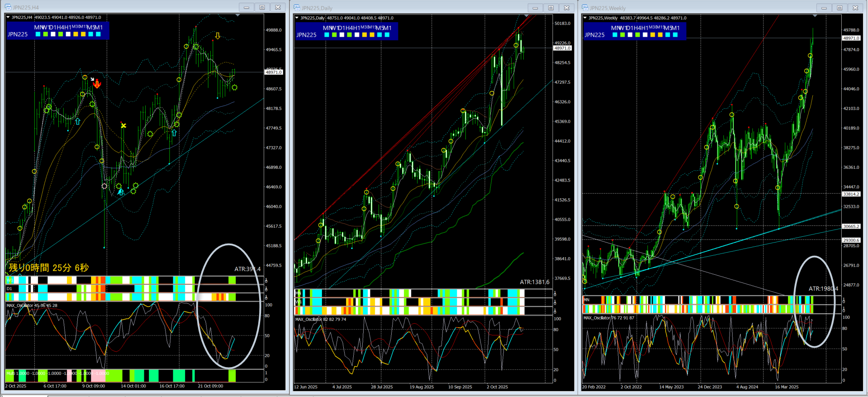The image size is (868, 397).
Task: Click the first cyan MN square in Daily panel
Action: (x=327, y=35)
